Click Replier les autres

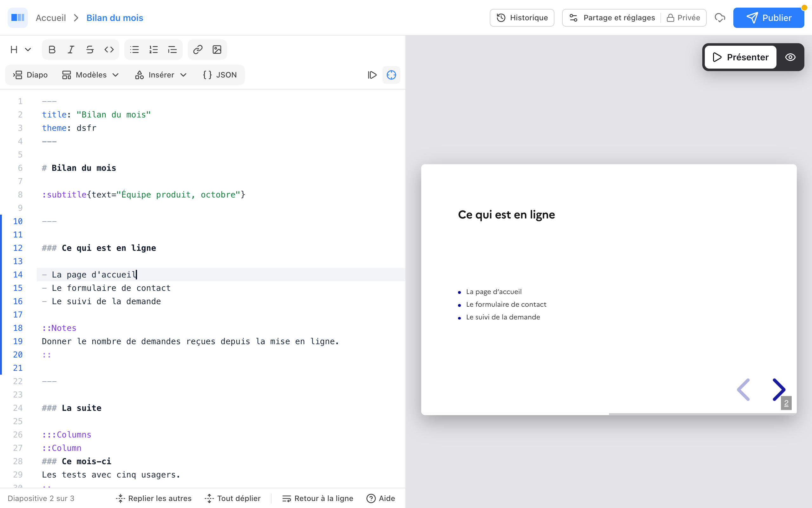click(x=154, y=498)
